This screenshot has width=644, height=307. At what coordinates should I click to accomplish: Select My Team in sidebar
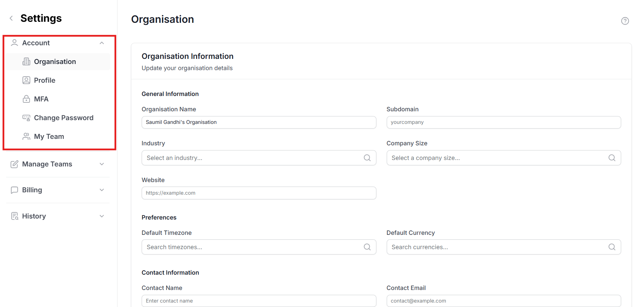coord(49,136)
